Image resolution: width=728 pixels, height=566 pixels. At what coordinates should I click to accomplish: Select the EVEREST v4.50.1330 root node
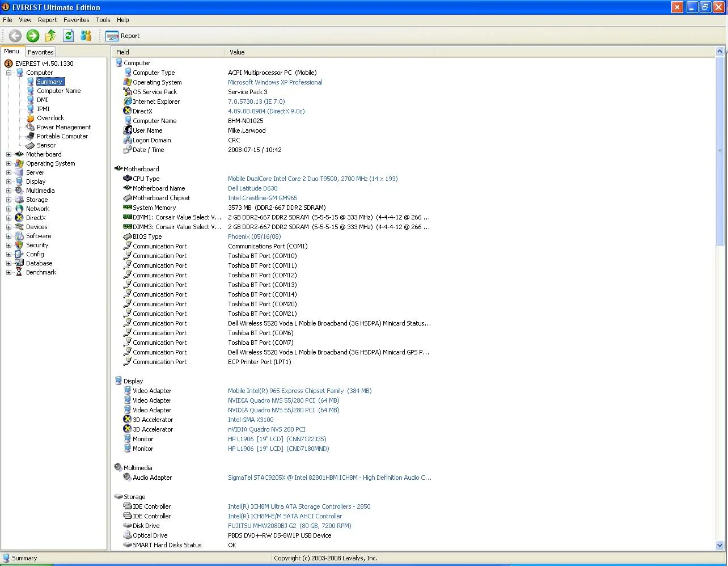click(44, 64)
